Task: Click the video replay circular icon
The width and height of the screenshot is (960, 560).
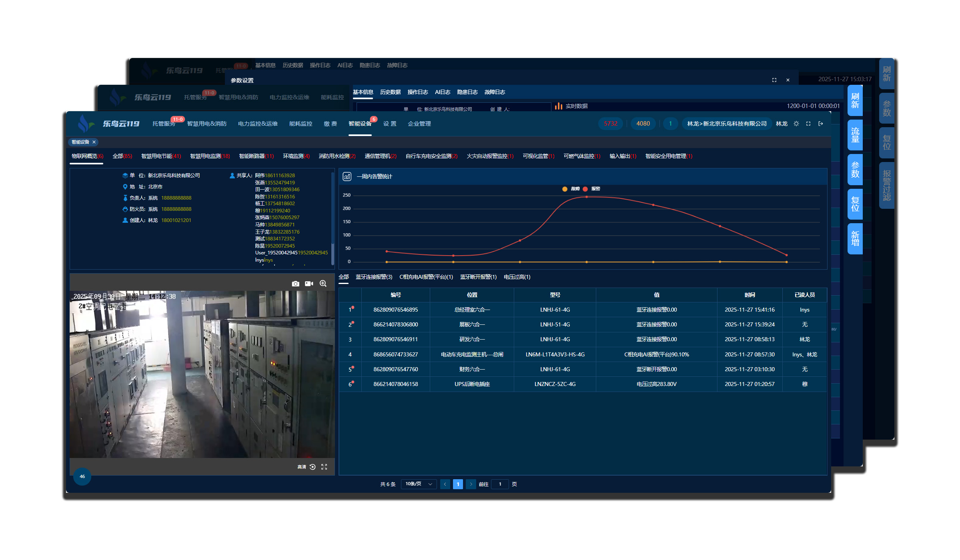Action: [x=313, y=467]
